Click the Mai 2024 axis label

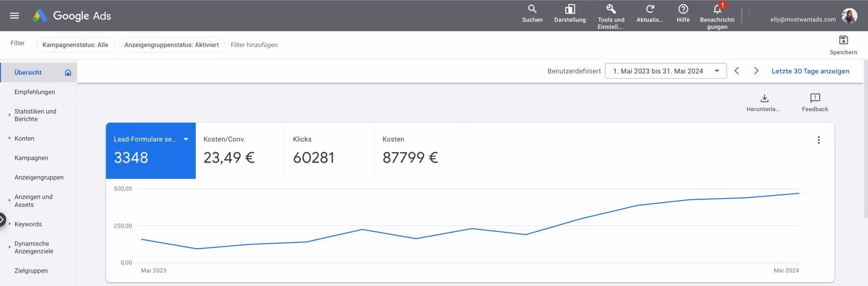tap(786, 271)
